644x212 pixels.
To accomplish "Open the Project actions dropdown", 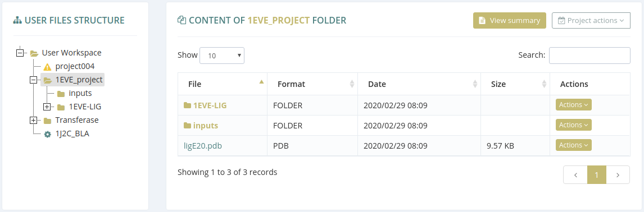I will 591,21.
